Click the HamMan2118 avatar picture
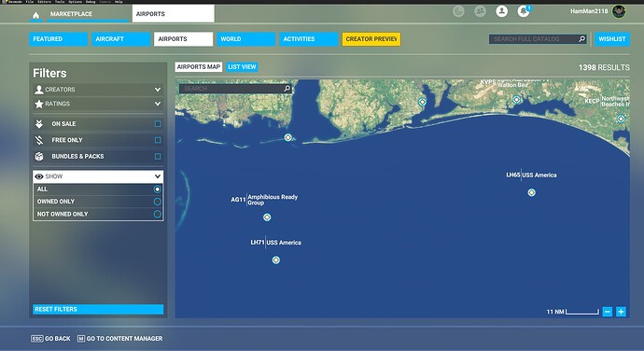 pyautogui.click(x=619, y=11)
